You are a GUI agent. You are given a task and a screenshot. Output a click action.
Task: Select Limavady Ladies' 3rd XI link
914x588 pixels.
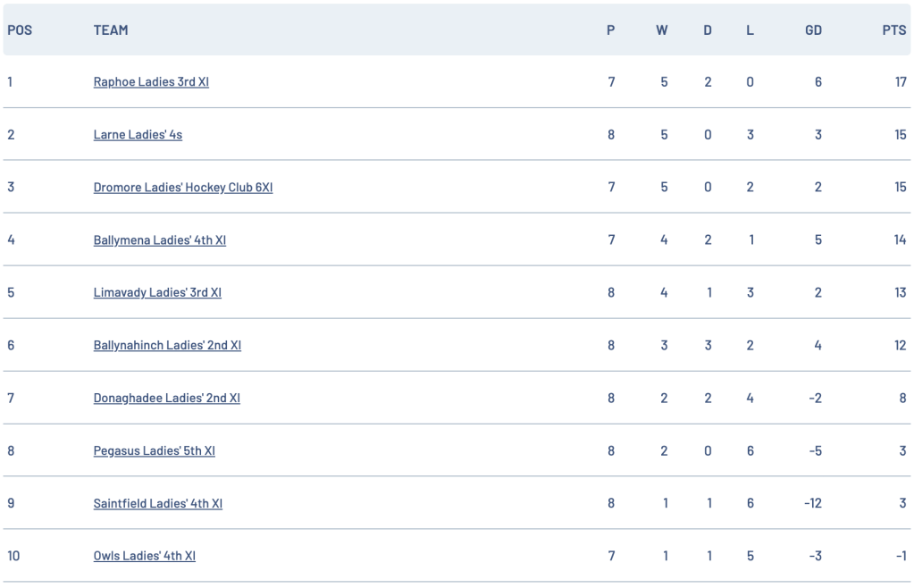pos(157,293)
